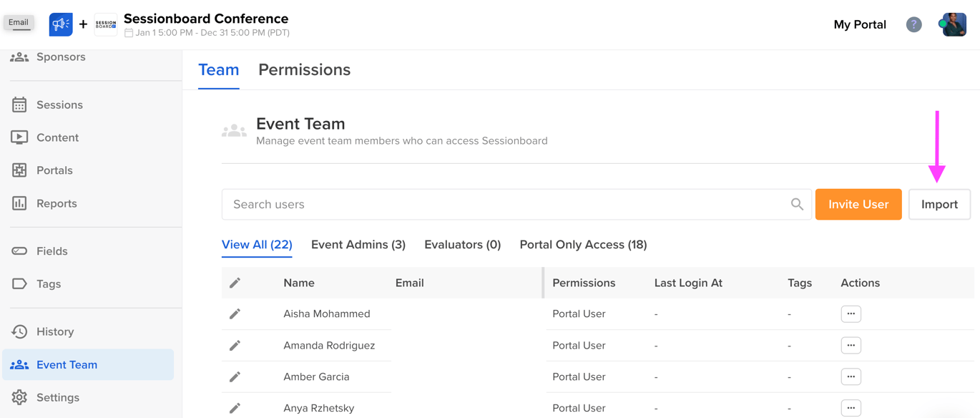Click the Import button
Image resolution: width=980 pixels, height=418 pixels.
point(939,204)
